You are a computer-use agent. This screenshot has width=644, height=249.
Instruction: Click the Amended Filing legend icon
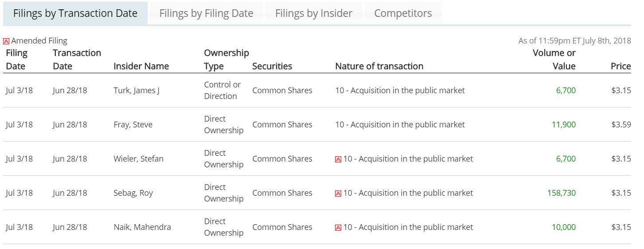(x=6, y=41)
